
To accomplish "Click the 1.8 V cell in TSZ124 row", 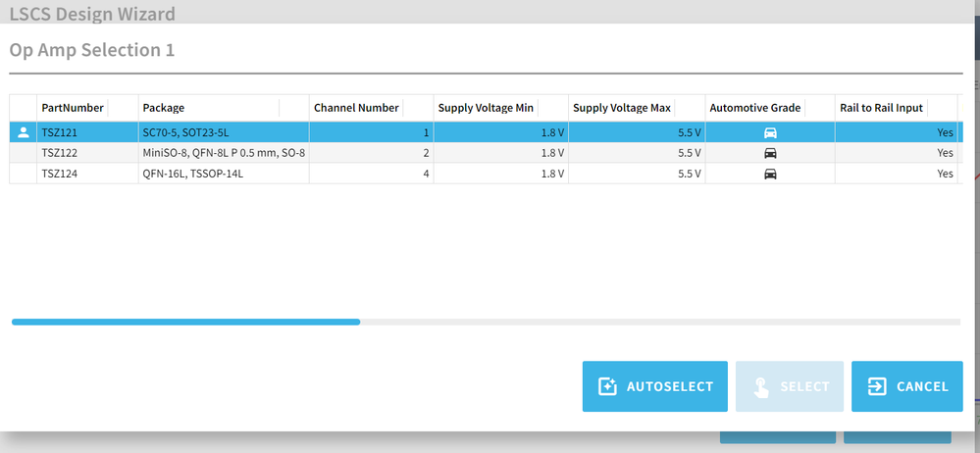I will pos(501,174).
